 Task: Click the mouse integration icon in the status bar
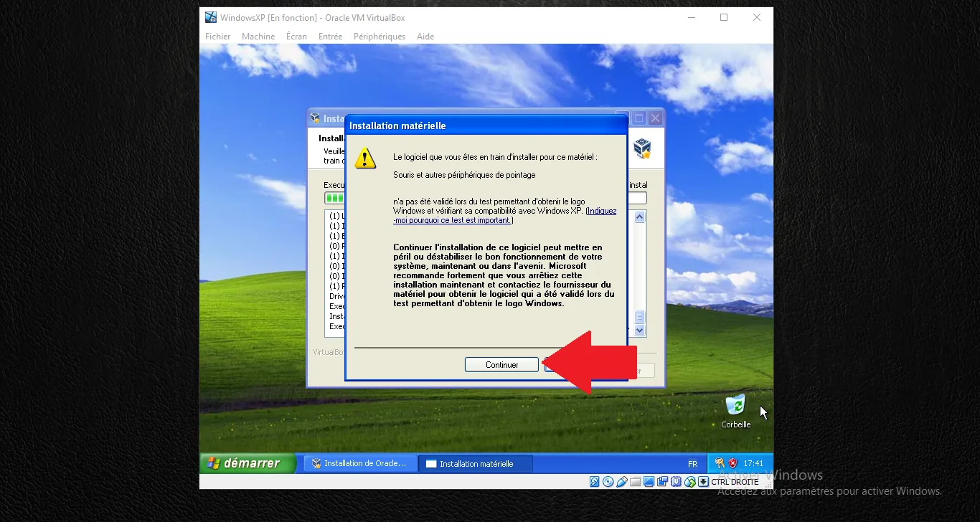click(689, 481)
